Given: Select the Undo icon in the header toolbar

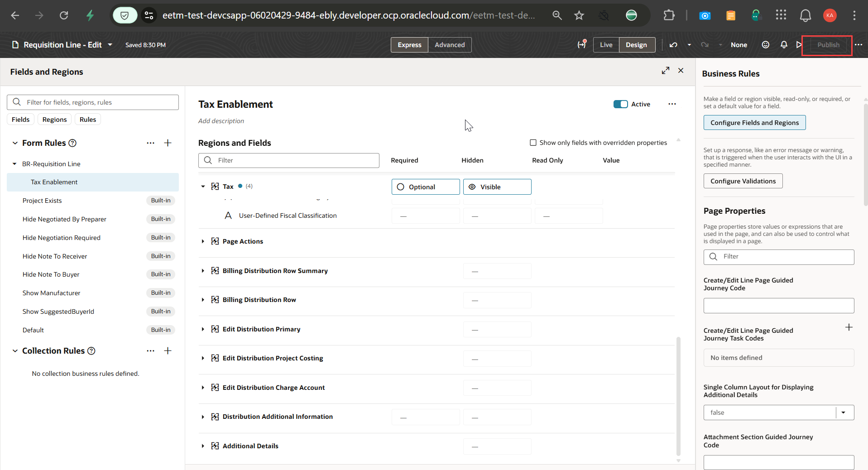Looking at the screenshot, I should (x=673, y=45).
